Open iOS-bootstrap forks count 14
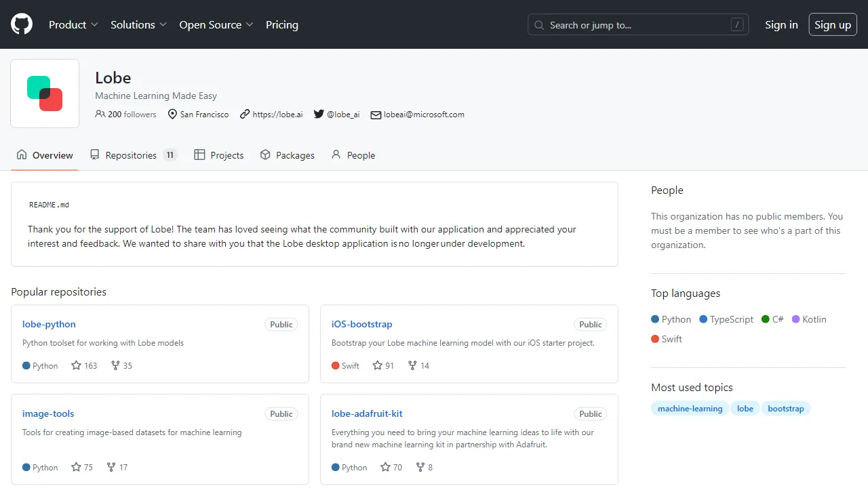The image size is (868, 488). pyautogui.click(x=418, y=365)
